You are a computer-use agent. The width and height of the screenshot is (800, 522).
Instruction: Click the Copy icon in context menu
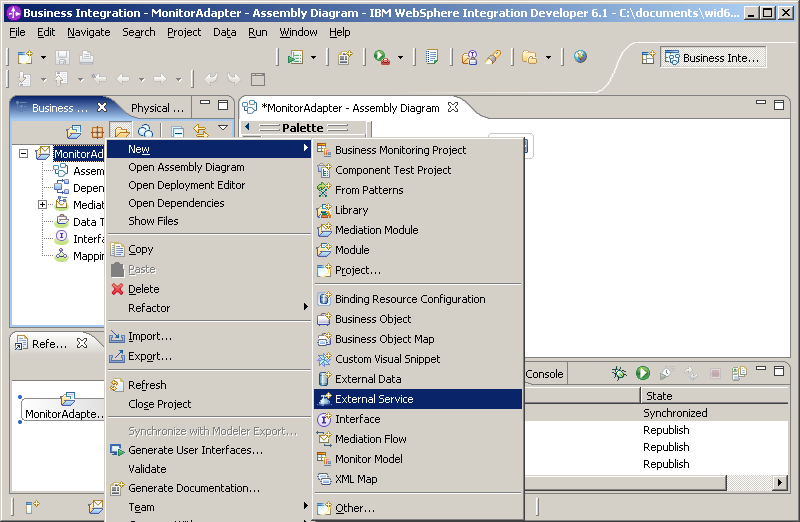pos(117,250)
